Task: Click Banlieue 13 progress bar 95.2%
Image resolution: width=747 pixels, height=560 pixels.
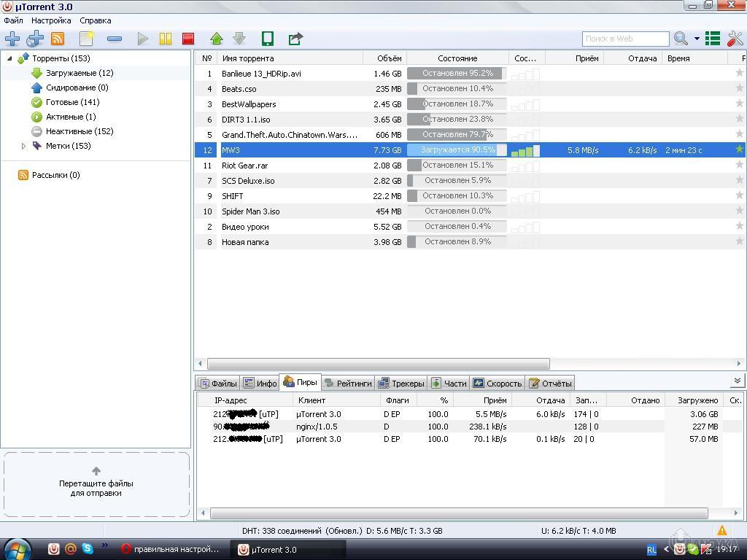Action: [457, 74]
